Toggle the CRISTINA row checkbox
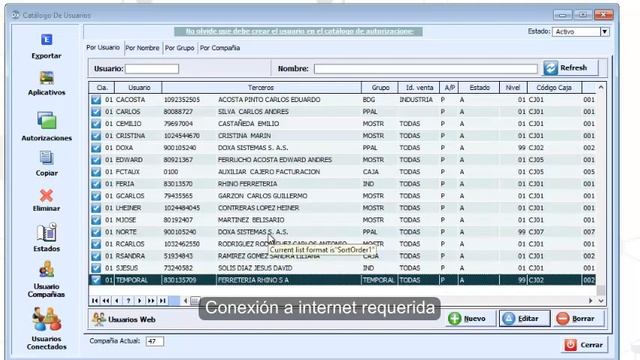This screenshot has height=360, width=640. click(x=96, y=136)
